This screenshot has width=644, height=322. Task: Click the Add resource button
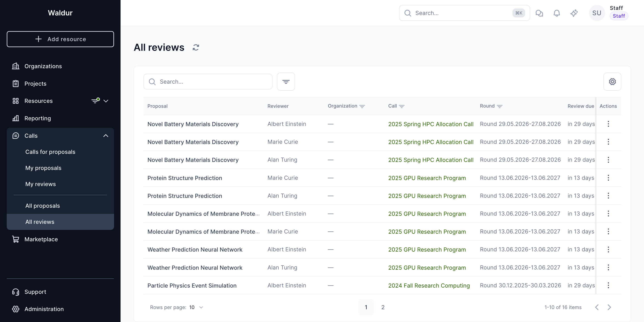60,39
